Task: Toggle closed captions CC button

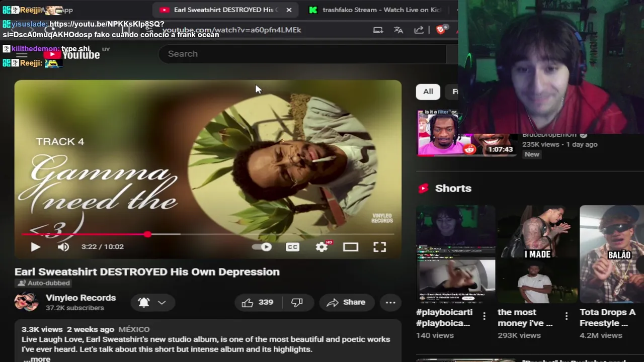Action: point(292,247)
